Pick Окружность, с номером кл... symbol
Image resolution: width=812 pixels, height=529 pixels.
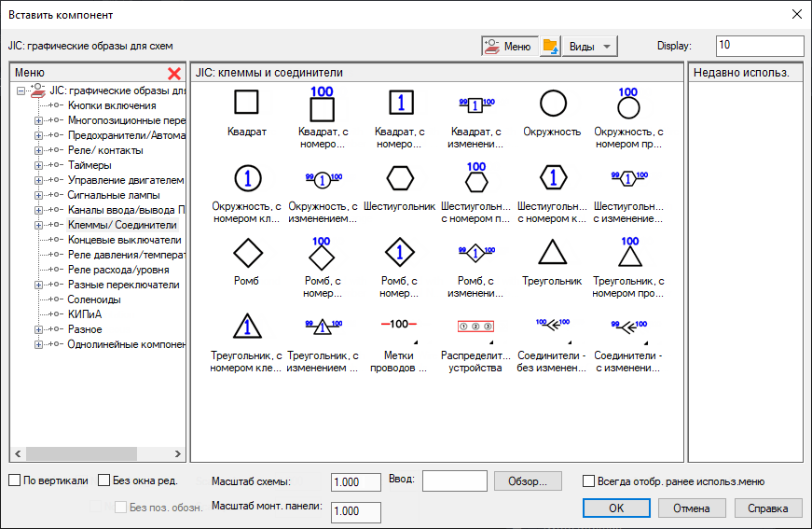pos(247,178)
